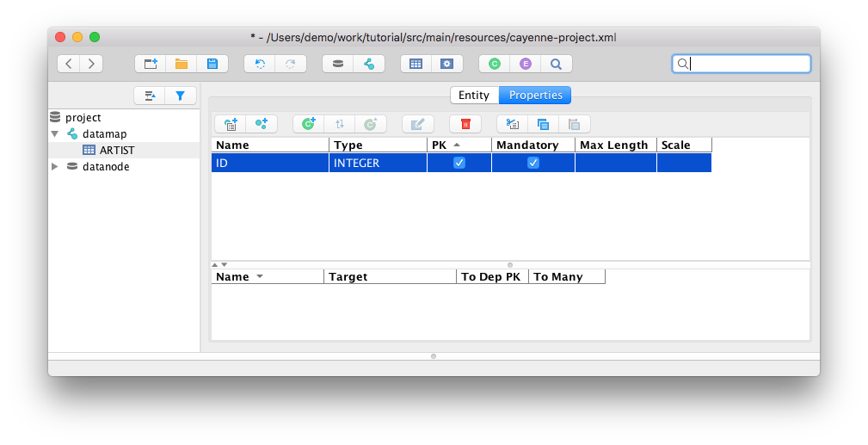Sort relationships by the Name column header
The image size is (868, 445).
(x=267, y=276)
